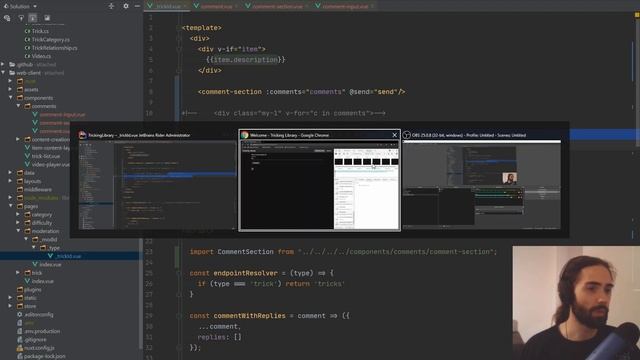
Task: Expand the .github attached folder
Action: click(3, 64)
